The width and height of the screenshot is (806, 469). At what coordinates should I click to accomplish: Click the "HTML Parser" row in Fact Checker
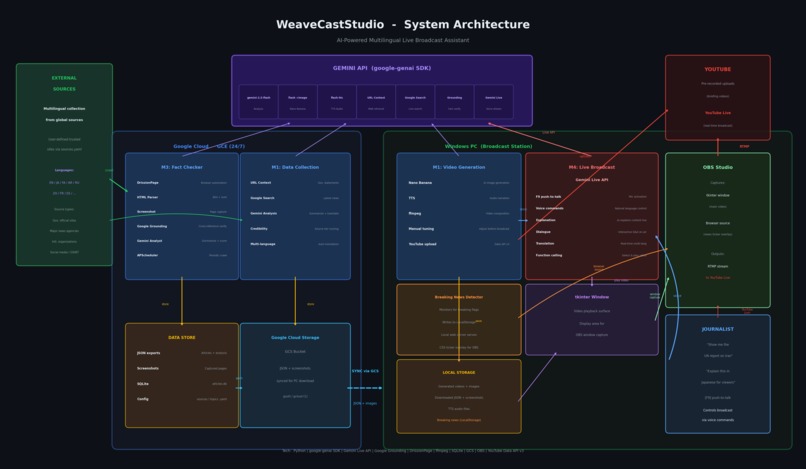click(182, 197)
